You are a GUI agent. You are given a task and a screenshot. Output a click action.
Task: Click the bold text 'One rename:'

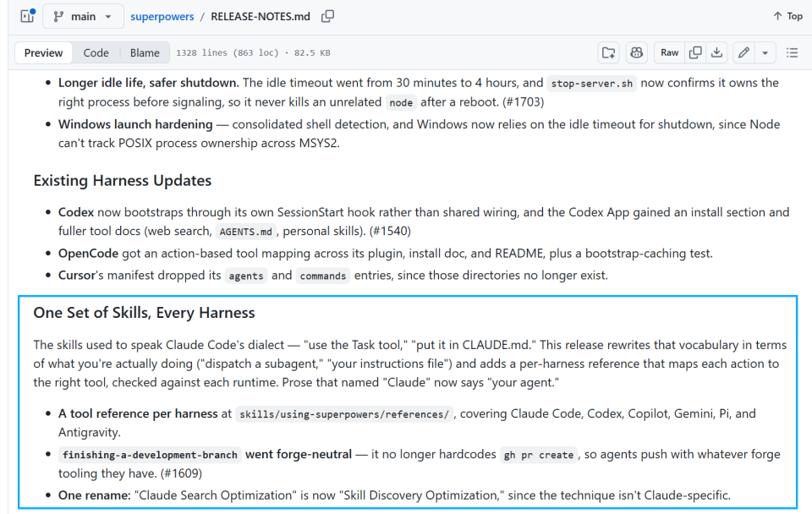click(94, 495)
